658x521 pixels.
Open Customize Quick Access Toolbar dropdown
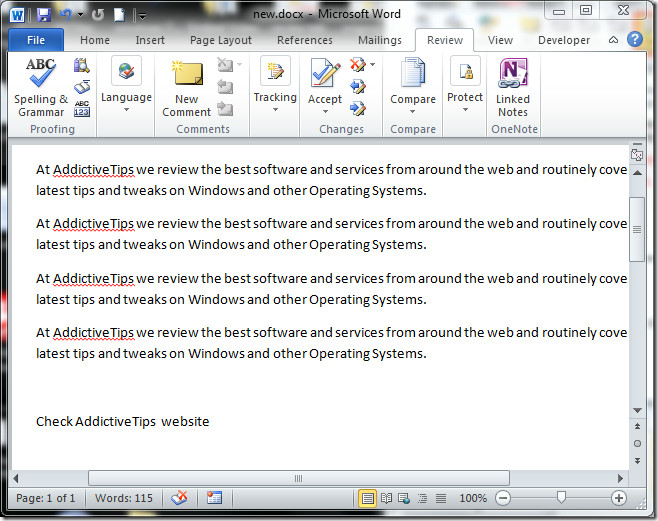[x=143, y=16]
